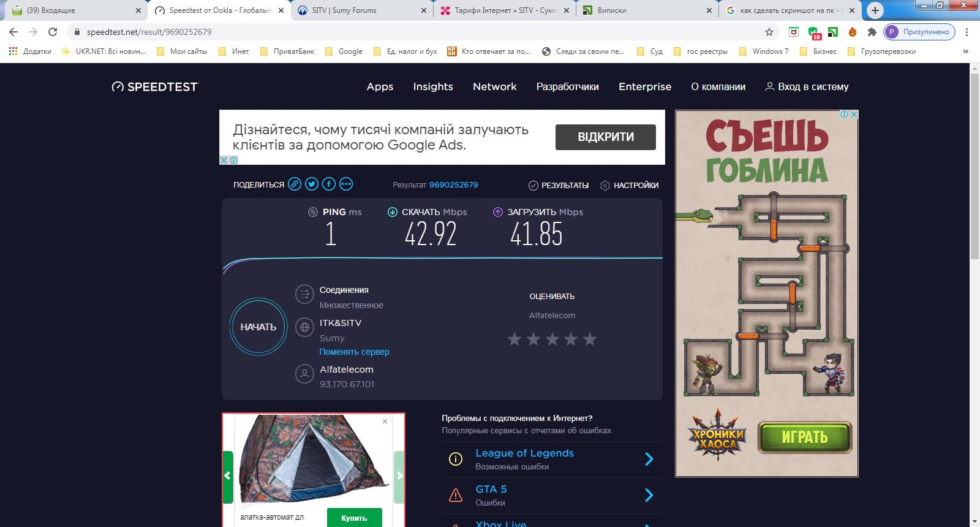Open the Network menu
This screenshot has width=980, height=527.
[x=495, y=87]
